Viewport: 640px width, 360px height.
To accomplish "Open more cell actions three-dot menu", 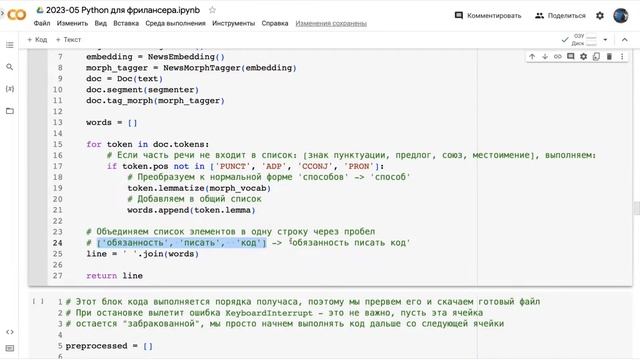I will pos(622,57).
